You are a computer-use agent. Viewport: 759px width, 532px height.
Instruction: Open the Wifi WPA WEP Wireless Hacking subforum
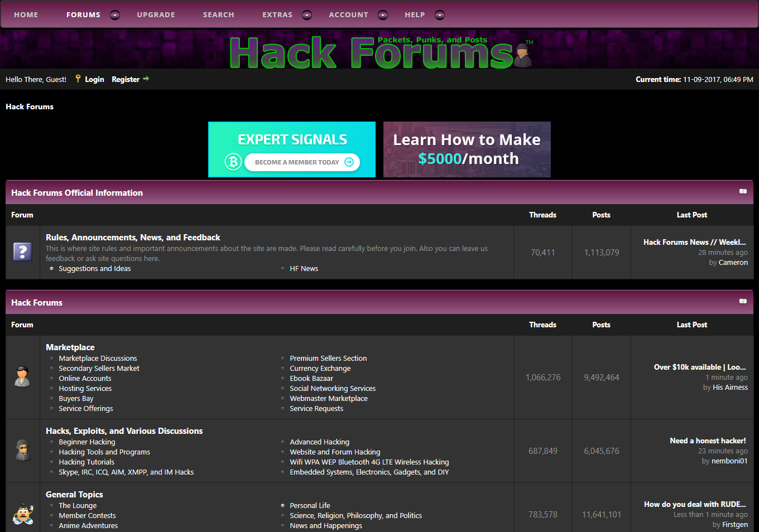[369, 462]
